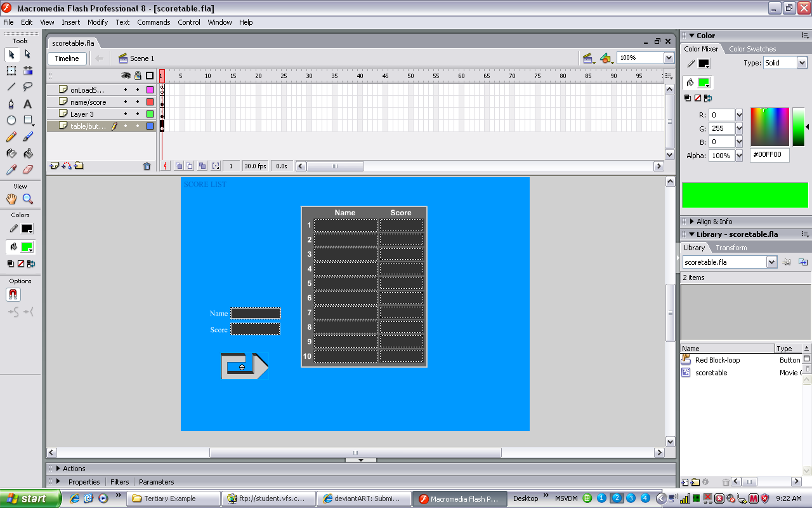Click the Insert Layer icon in timeline
The image size is (812, 508).
pyautogui.click(x=54, y=166)
